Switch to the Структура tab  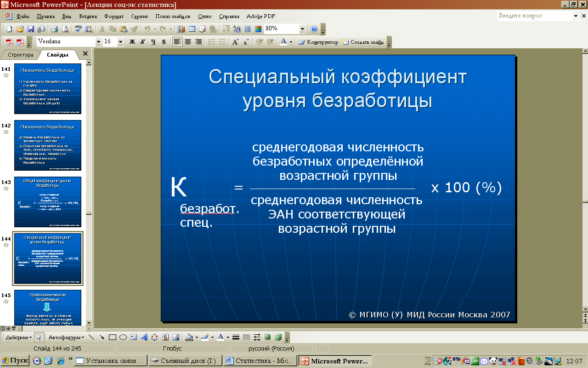click(x=21, y=55)
